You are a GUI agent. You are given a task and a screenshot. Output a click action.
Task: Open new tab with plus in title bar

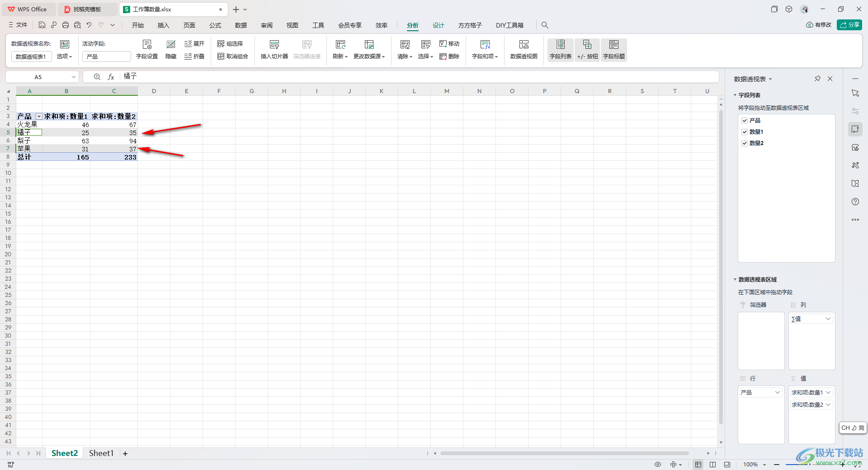click(x=236, y=9)
